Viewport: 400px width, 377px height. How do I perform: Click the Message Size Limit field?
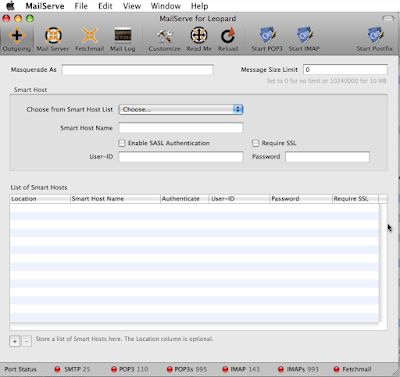(345, 69)
